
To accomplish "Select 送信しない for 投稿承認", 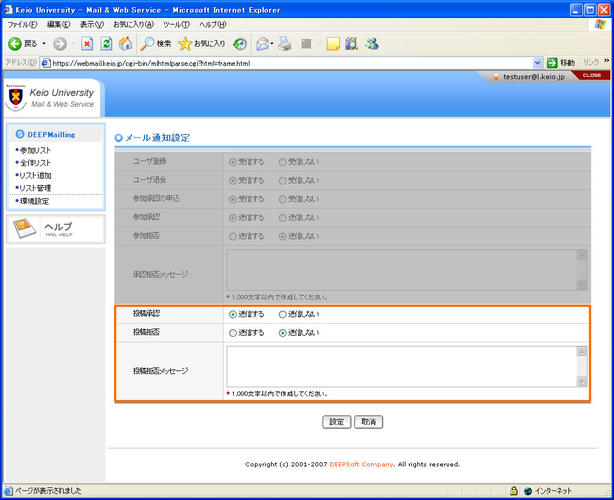I will (283, 314).
